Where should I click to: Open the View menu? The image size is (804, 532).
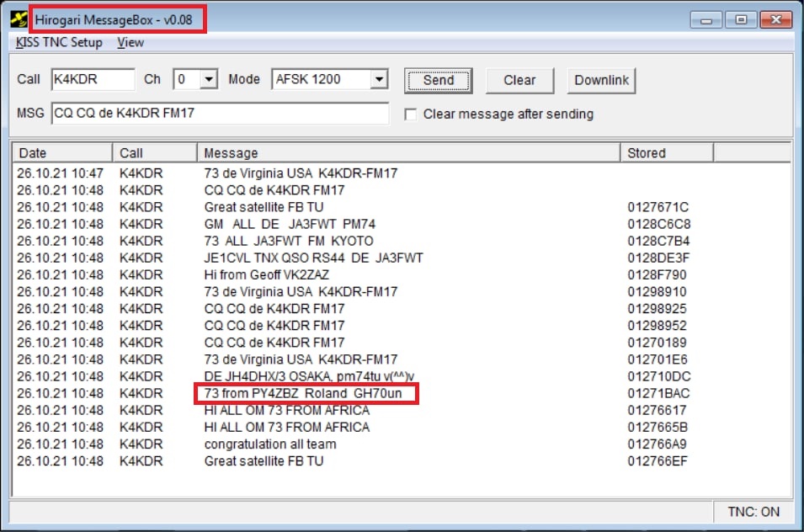pos(130,43)
